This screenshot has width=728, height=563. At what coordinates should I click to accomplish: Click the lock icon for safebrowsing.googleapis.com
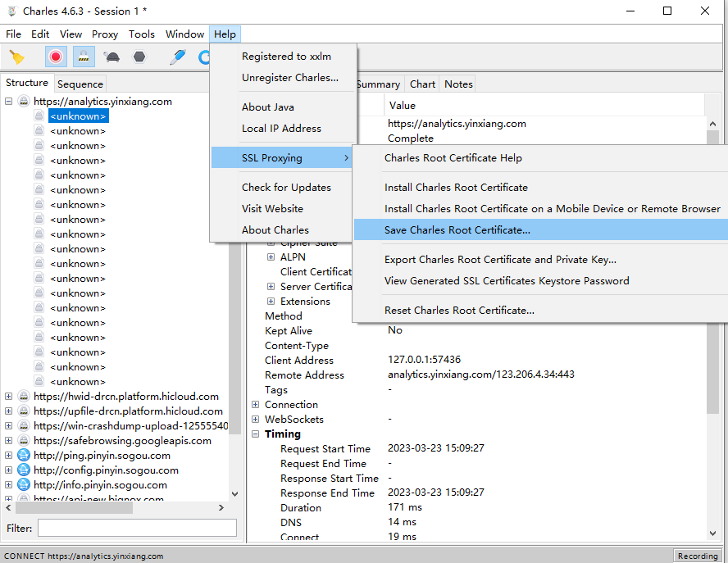point(24,440)
